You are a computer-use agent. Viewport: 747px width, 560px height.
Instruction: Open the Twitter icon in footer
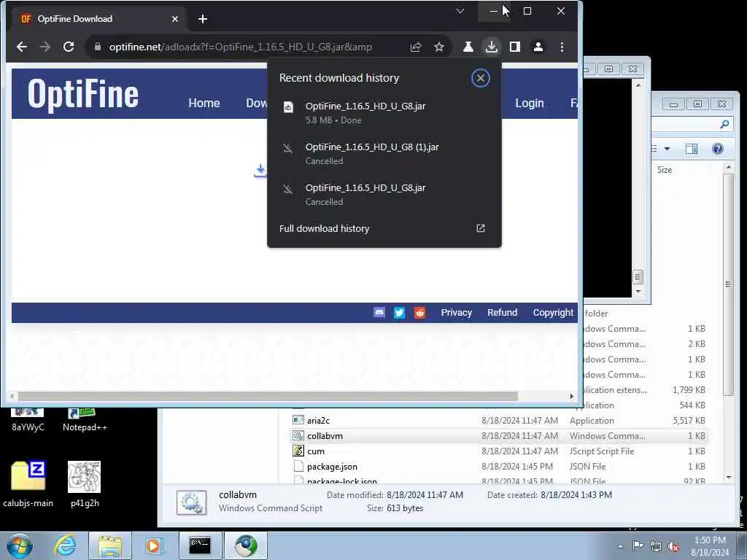(399, 313)
